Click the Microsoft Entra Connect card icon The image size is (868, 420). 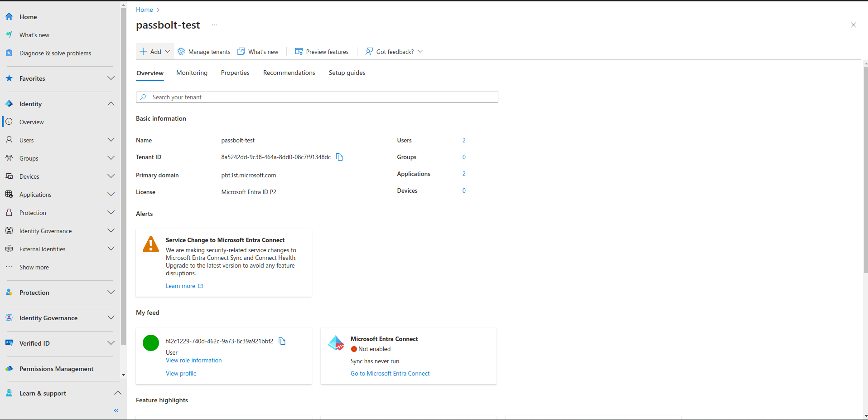tap(336, 343)
